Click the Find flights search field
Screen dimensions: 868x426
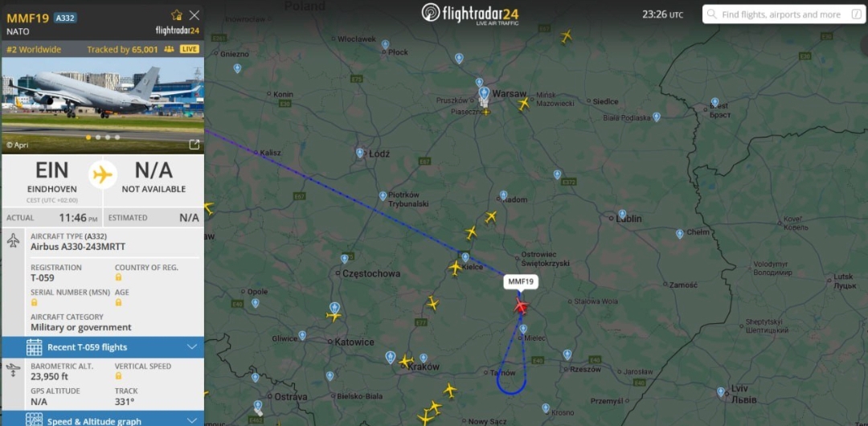(784, 14)
